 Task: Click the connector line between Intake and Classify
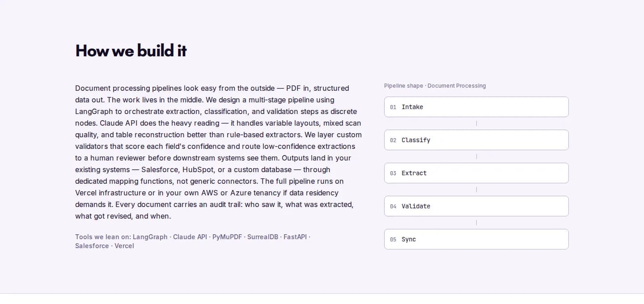[476, 123]
